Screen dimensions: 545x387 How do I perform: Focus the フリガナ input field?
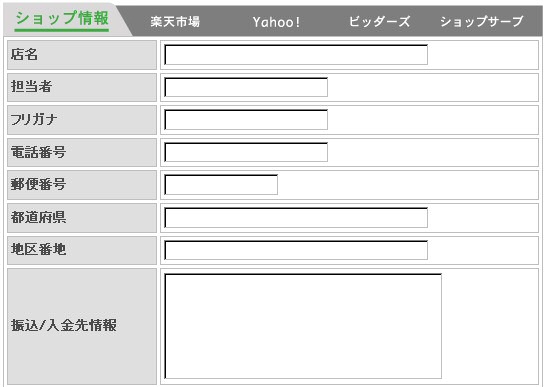[x=246, y=120]
